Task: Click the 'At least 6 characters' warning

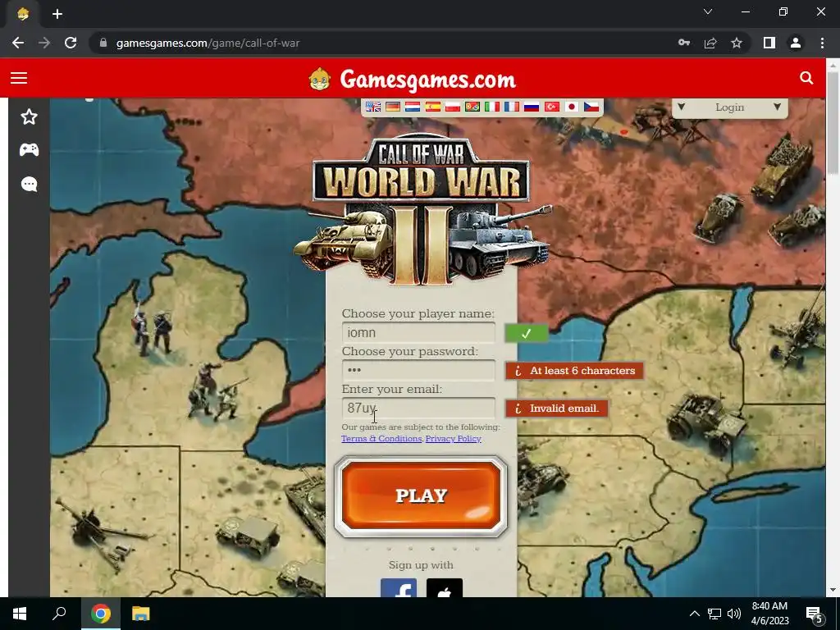Action: coord(573,371)
